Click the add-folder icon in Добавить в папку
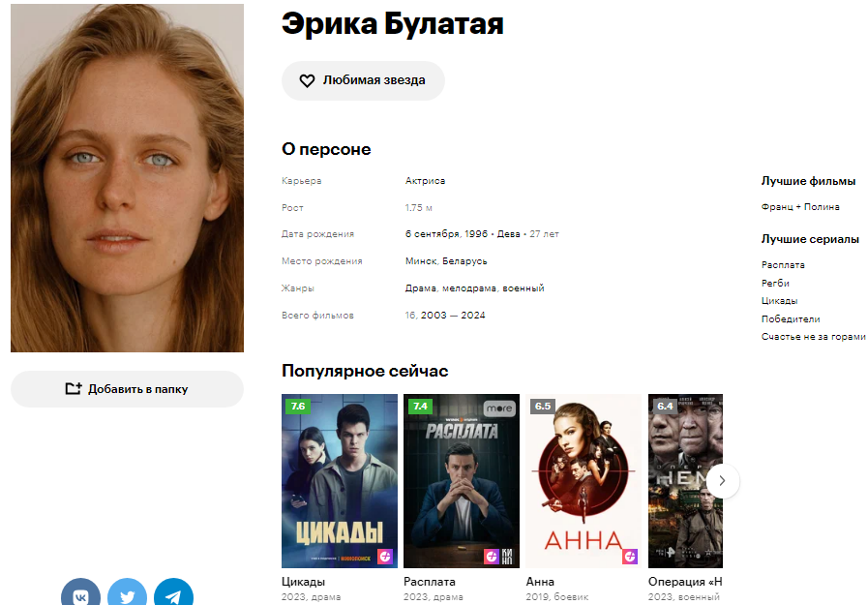The image size is (868, 605). pos(74,388)
